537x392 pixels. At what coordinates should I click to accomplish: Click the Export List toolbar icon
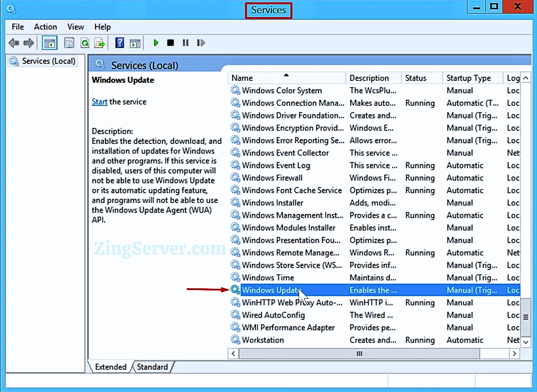pos(100,43)
